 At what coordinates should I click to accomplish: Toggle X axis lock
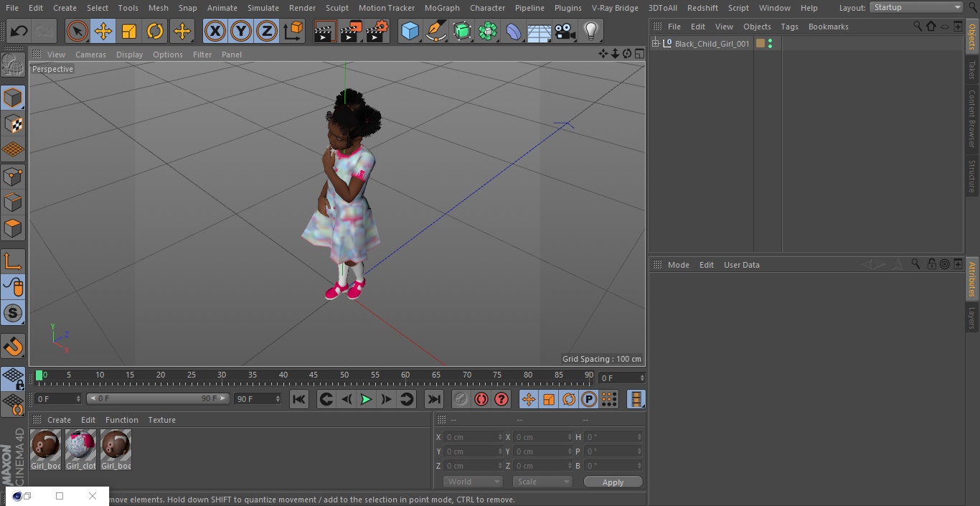[215, 31]
